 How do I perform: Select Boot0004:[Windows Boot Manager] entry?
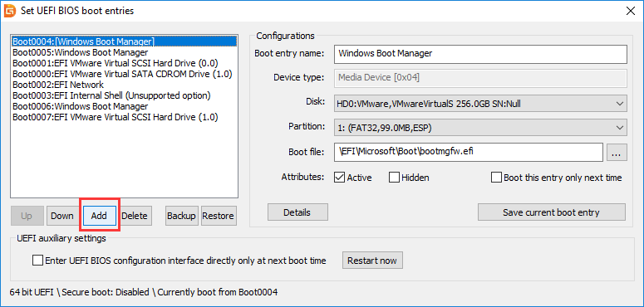(124, 41)
